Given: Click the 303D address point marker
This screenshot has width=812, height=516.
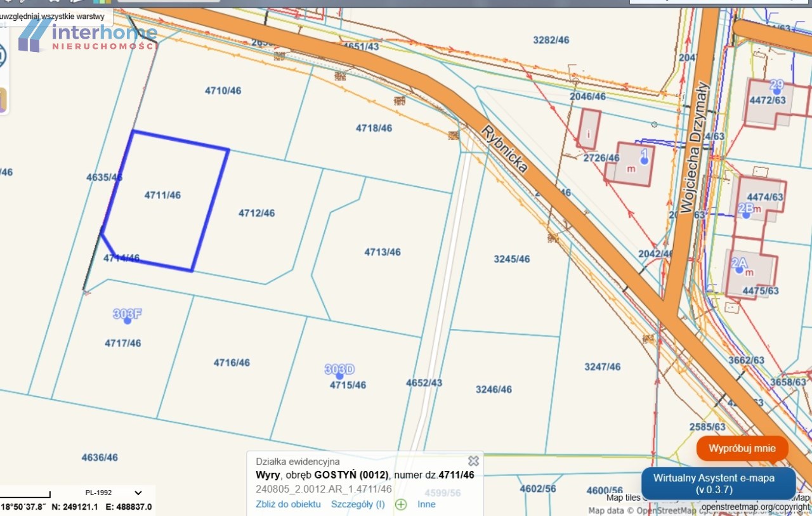Looking at the screenshot, I should (339, 376).
